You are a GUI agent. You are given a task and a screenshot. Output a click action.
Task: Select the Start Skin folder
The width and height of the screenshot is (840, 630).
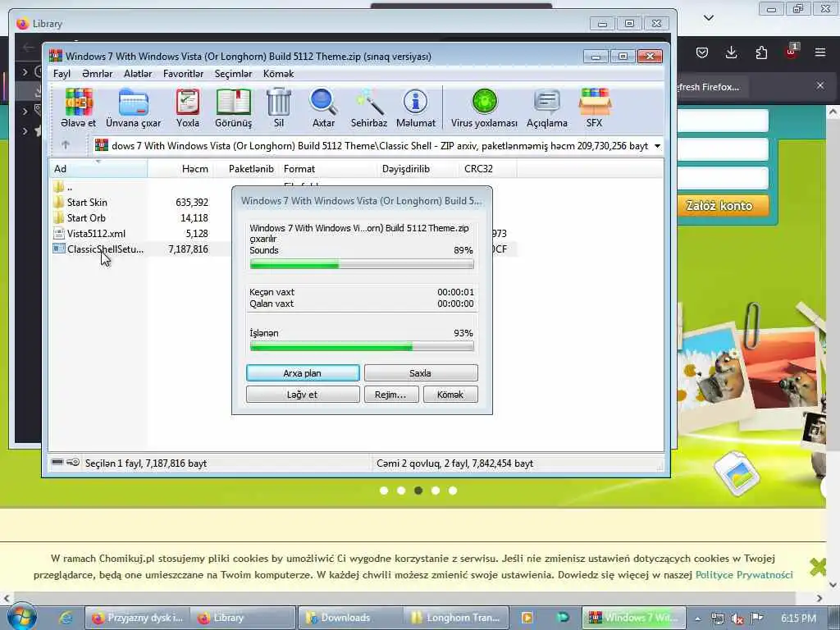(87, 202)
